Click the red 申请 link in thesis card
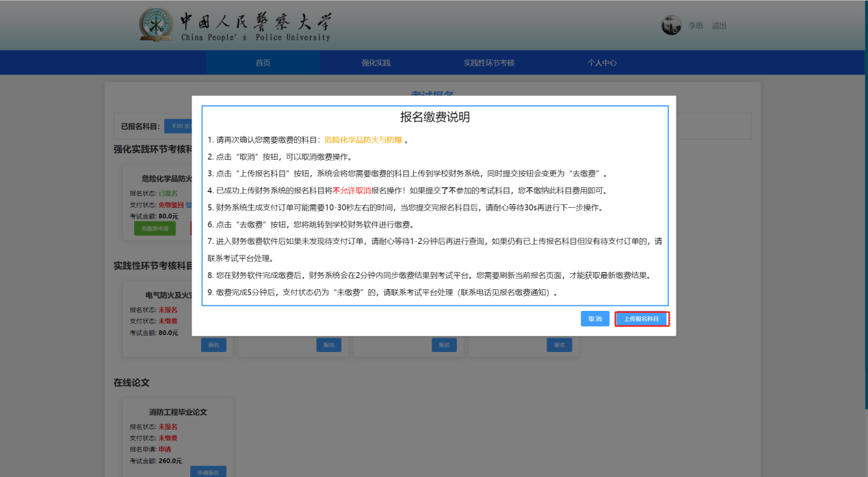The height and width of the screenshot is (477, 868). coord(165,450)
